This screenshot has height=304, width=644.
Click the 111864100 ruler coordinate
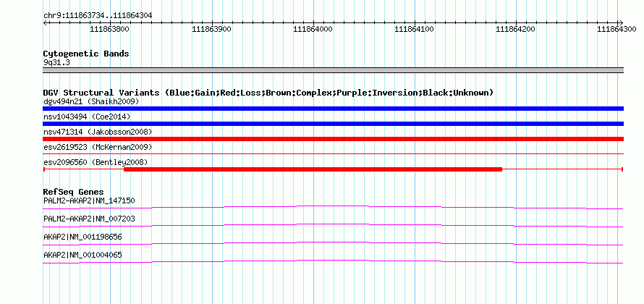414,29
